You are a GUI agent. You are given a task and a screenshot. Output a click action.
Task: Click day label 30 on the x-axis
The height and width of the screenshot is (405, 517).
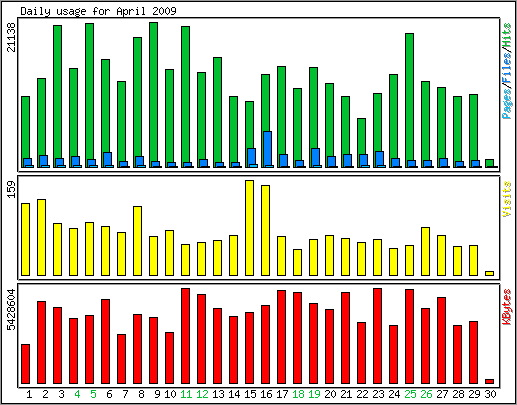490,394
